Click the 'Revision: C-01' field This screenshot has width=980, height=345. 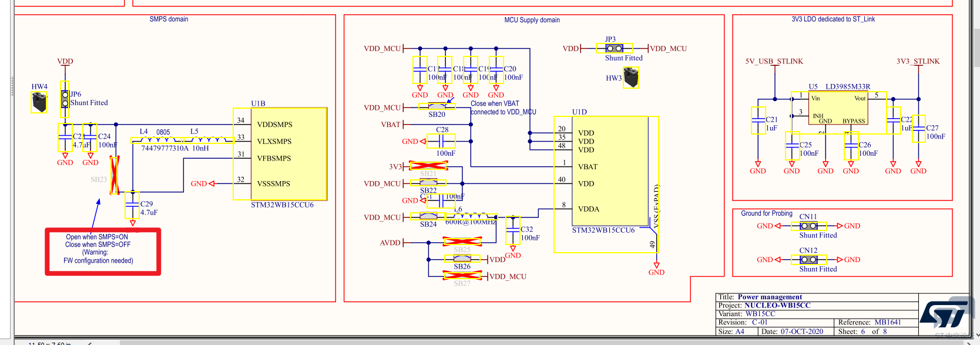[775, 322]
